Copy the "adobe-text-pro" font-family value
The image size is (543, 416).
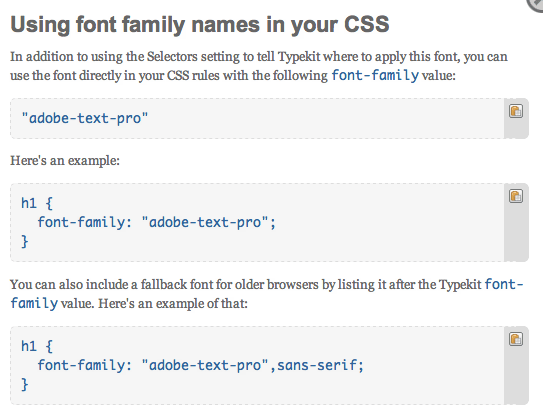click(x=516, y=111)
